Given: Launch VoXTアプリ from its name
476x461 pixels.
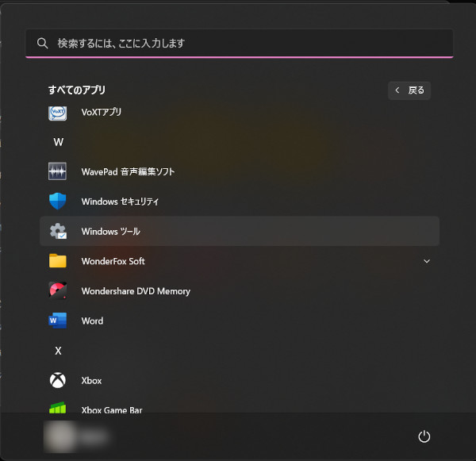Looking at the screenshot, I should pos(102,112).
